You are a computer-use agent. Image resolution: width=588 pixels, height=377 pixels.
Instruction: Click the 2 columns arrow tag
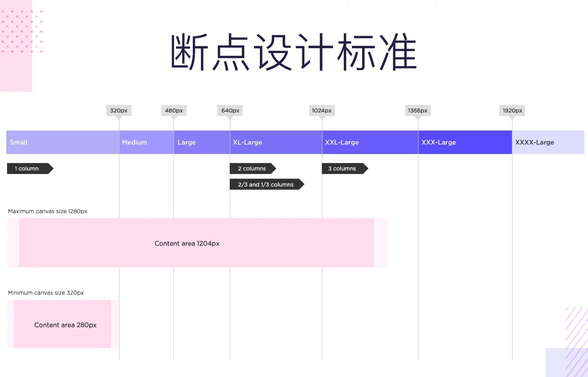(253, 169)
